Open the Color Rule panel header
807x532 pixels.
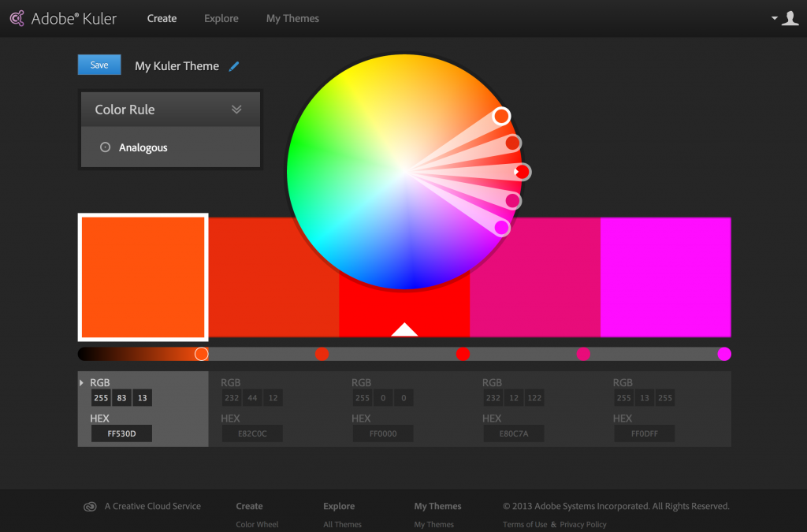[x=170, y=110]
